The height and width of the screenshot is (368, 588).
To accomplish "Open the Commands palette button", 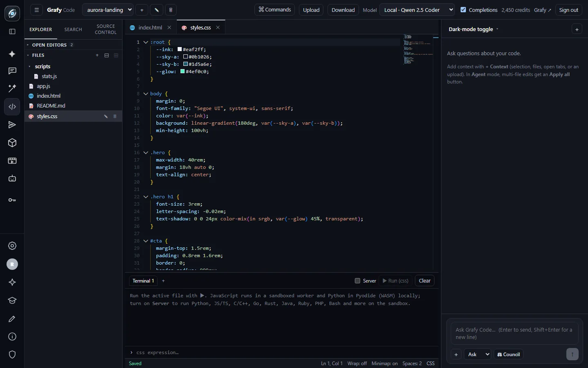I will 275,10.
